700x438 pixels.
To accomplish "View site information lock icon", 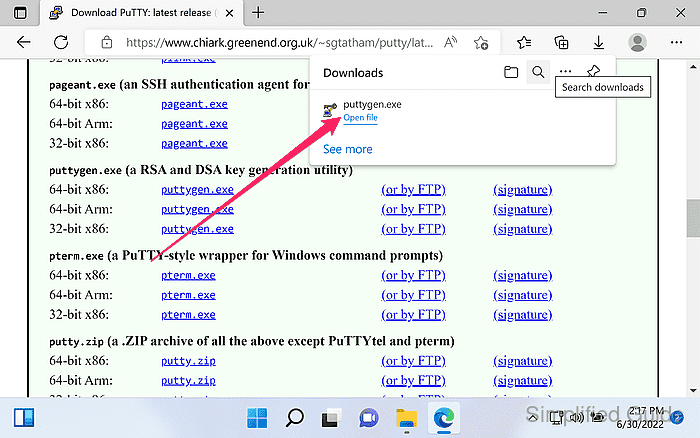I will point(107,42).
